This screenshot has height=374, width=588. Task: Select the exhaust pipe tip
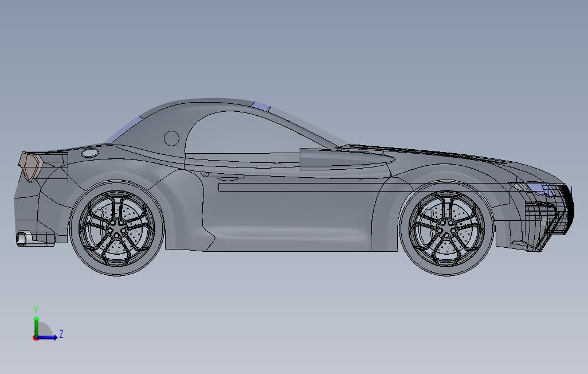click(x=23, y=239)
